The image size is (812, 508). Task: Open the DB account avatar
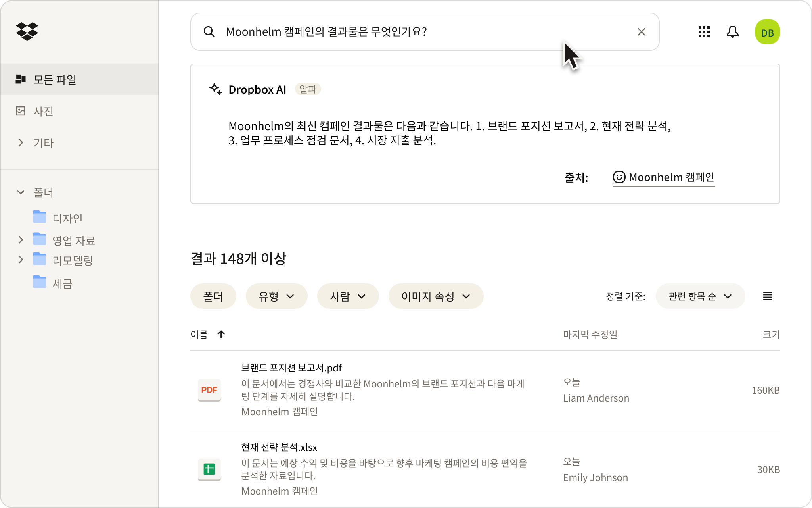pyautogui.click(x=767, y=32)
